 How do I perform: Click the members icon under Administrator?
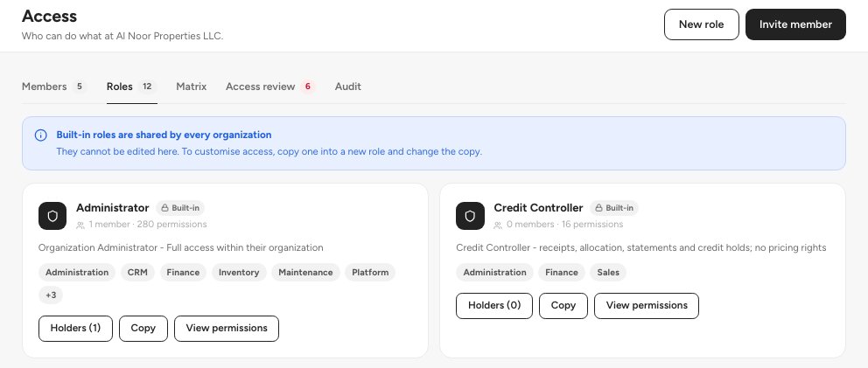click(80, 225)
